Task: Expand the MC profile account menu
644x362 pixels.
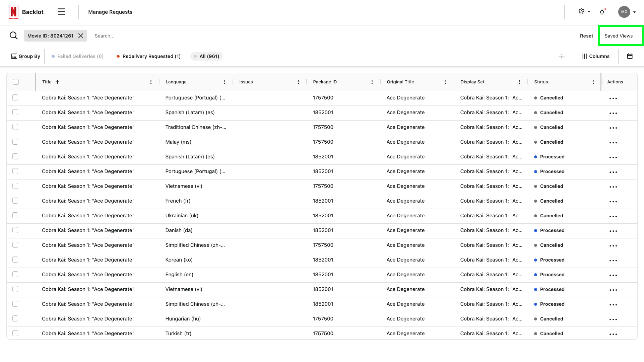Action: 626,12
